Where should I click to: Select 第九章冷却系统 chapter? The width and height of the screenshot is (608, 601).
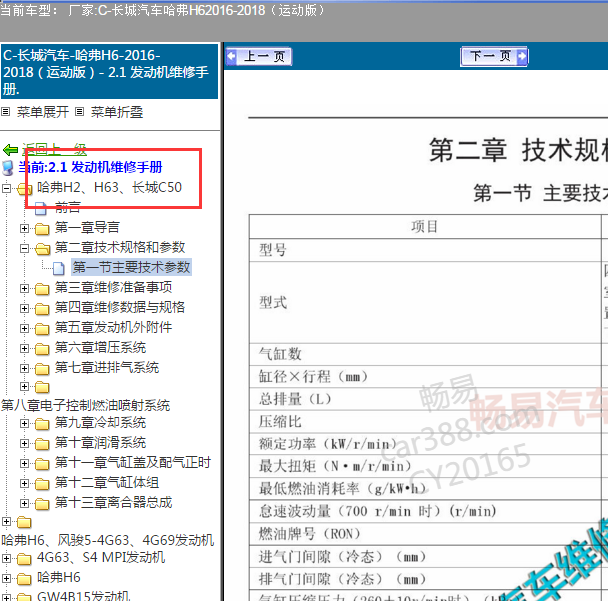pyautogui.click(x=100, y=423)
